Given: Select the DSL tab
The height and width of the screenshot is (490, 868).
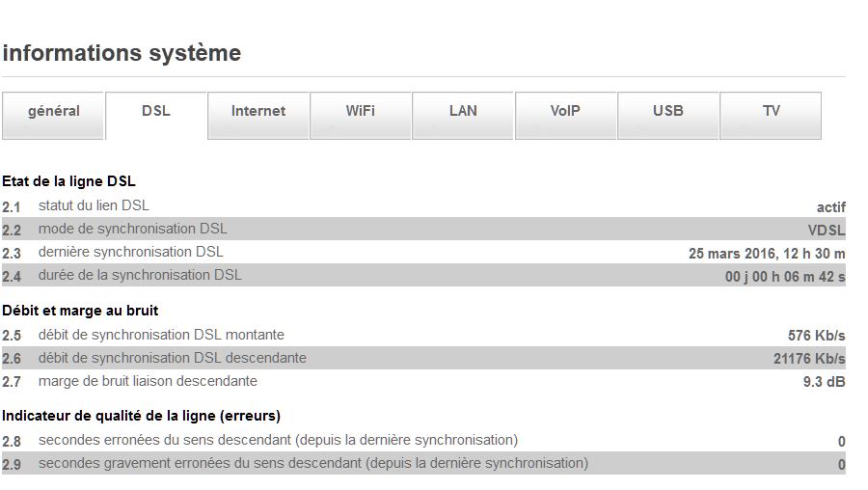Looking at the screenshot, I should (156, 112).
